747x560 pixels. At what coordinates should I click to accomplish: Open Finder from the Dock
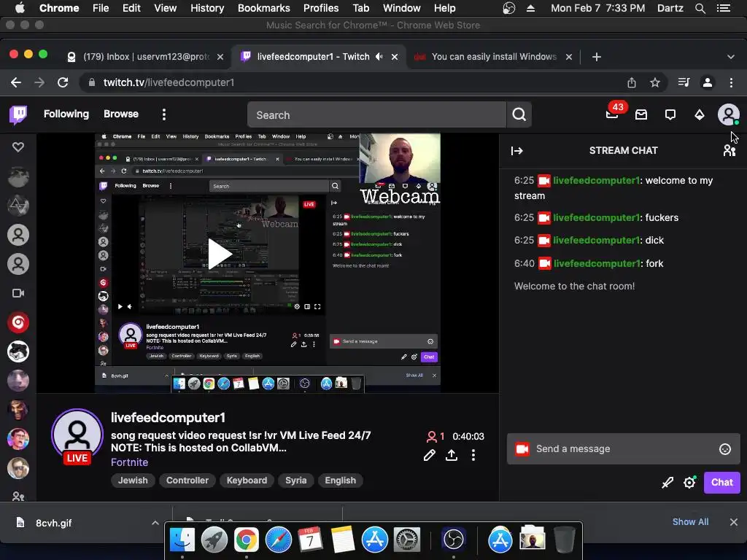click(182, 540)
